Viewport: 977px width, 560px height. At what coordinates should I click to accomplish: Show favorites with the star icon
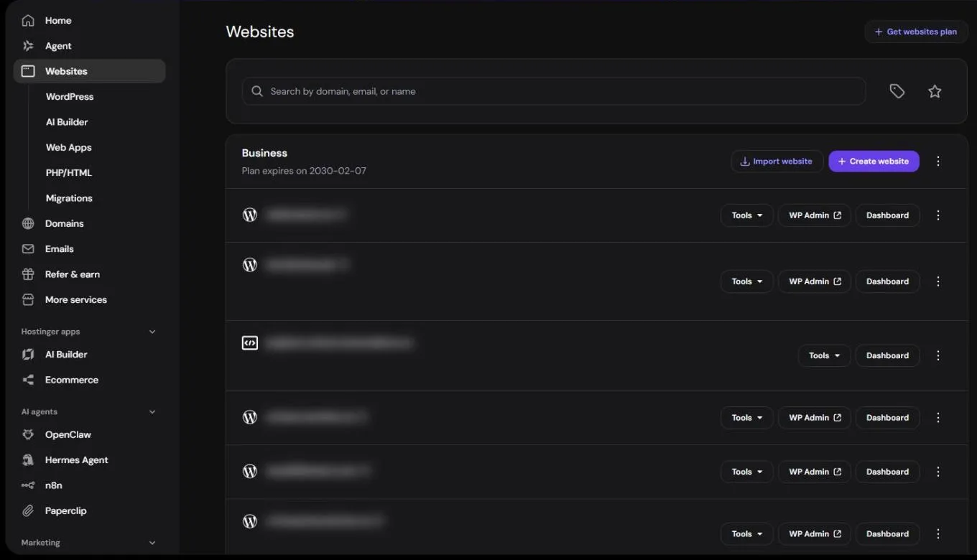click(935, 91)
